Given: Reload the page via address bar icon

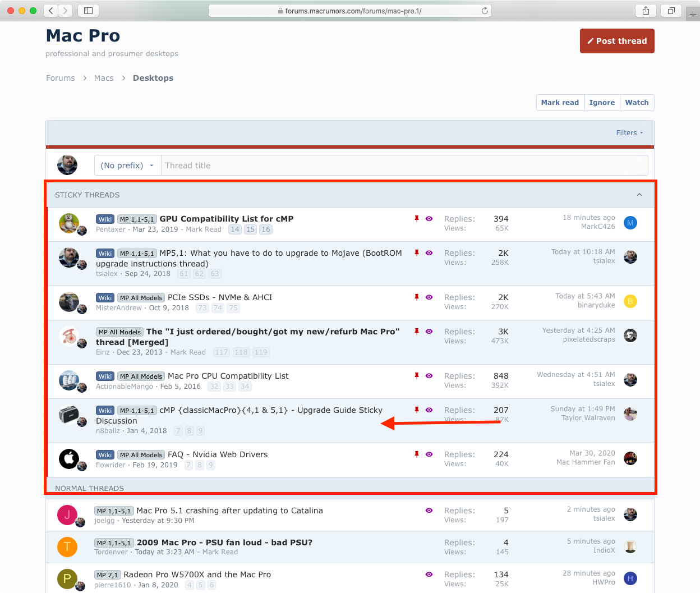Looking at the screenshot, I should (x=485, y=11).
